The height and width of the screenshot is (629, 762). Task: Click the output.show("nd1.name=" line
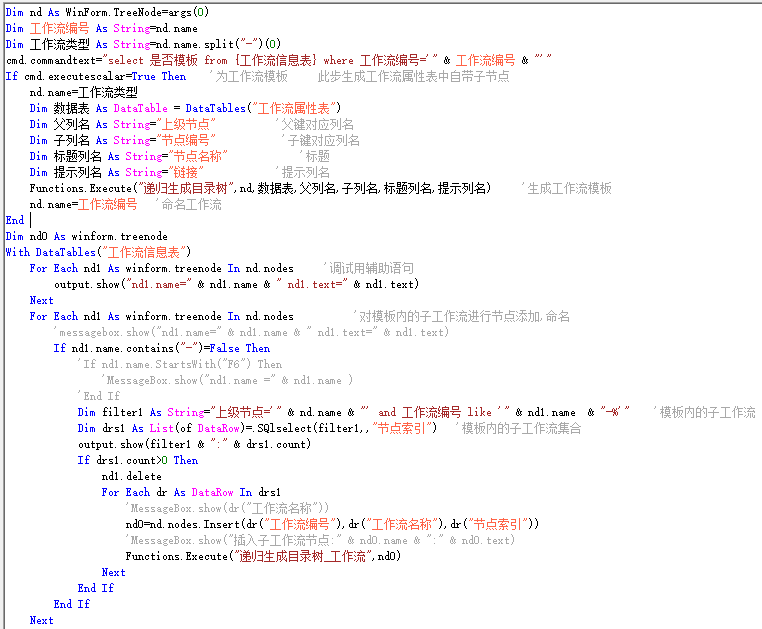point(236,284)
